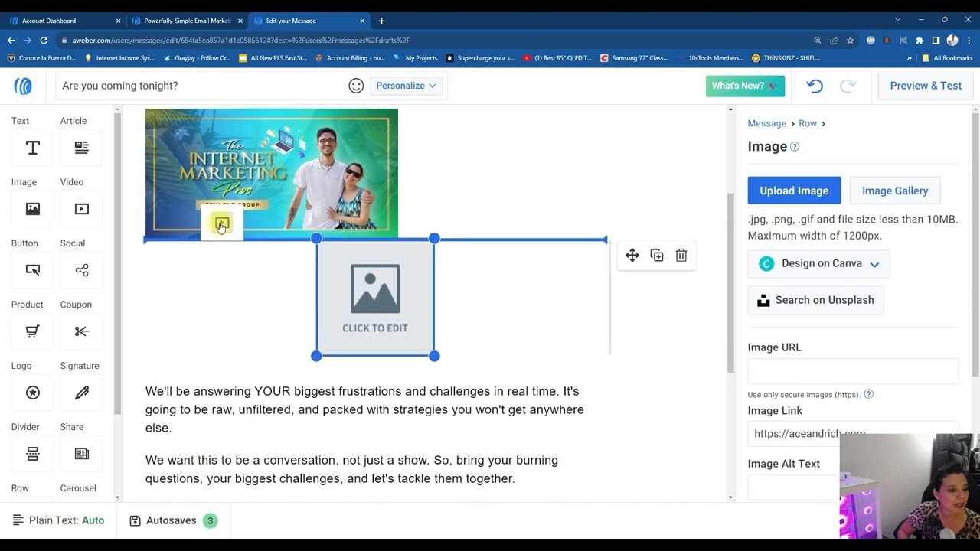Image resolution: width=980 pixels, height=551 pixels.
Task: Select the Edit your Message tab
Action: click(309, 21)
